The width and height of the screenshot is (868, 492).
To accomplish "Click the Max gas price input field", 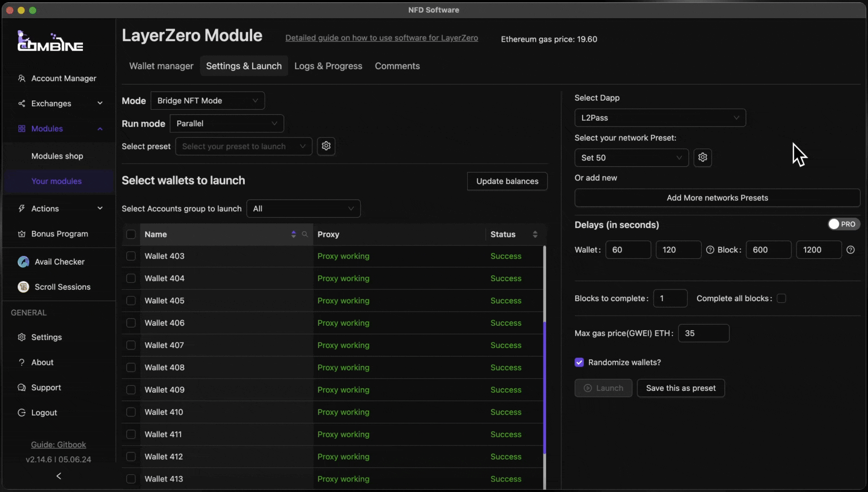I will click(x=703, y=333).
